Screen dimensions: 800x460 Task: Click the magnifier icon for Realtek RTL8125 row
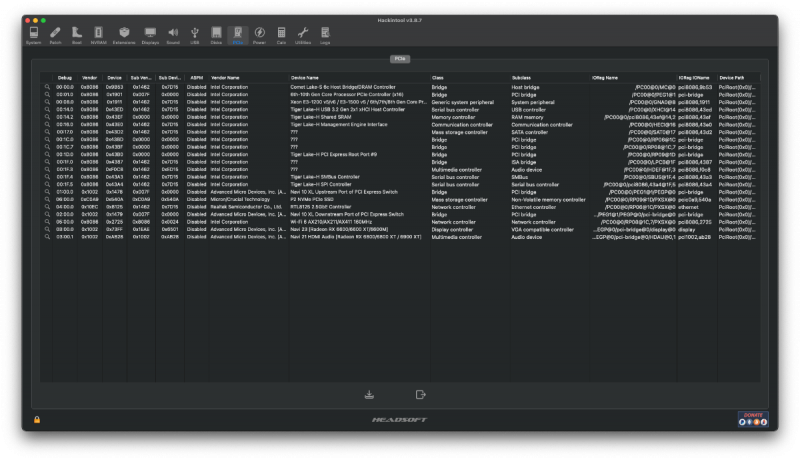tap(46, 207)
